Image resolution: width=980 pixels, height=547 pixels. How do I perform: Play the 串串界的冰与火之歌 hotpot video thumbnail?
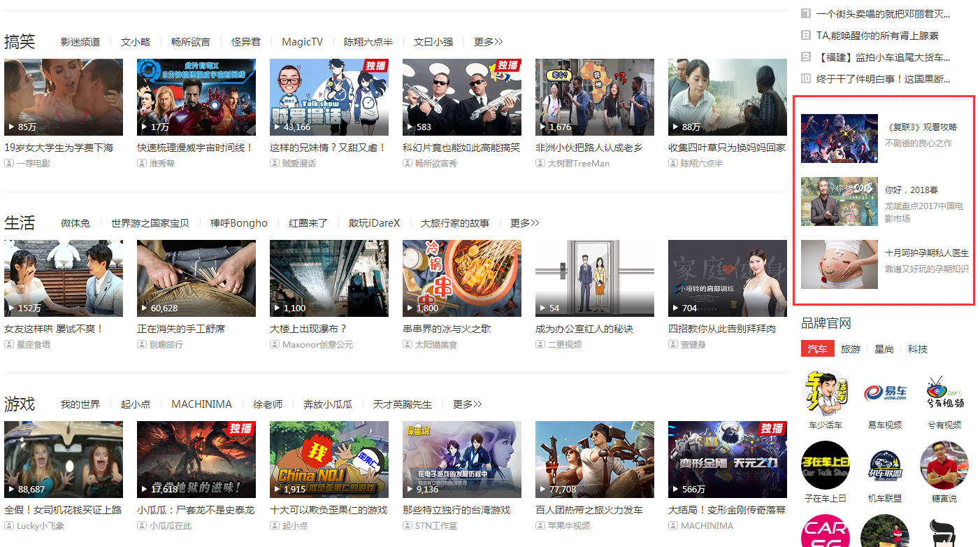pos(461,278)
